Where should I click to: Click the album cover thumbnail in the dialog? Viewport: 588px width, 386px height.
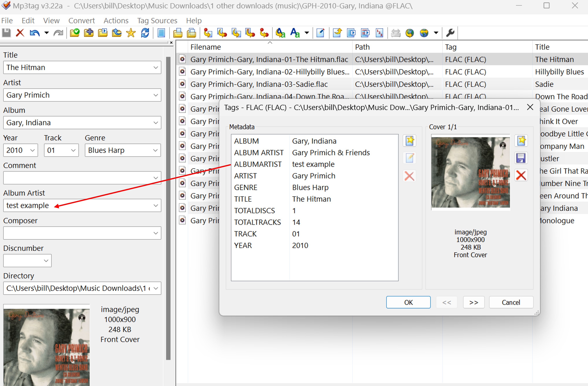pyautogui.click(x=470, y=172)
